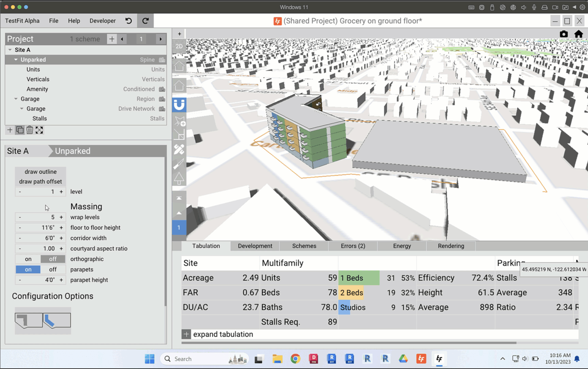Click the duplicate icon under project tree
Viewport: 588px width, 369px height.
20,130
